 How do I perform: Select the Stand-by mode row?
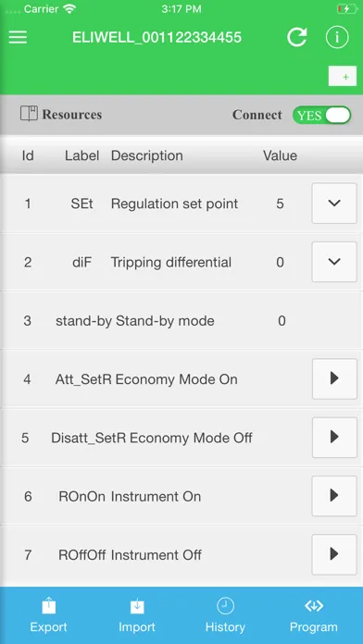click(x=181, y=320)
